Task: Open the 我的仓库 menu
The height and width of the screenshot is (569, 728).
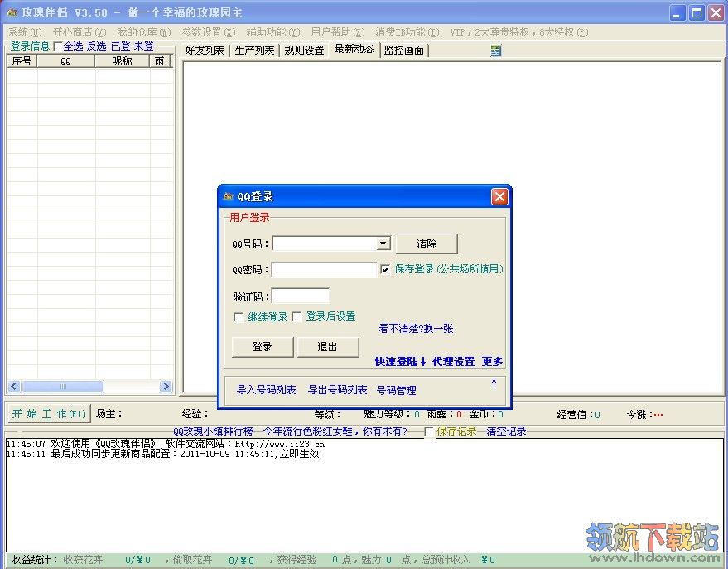Action: [144, 32]
